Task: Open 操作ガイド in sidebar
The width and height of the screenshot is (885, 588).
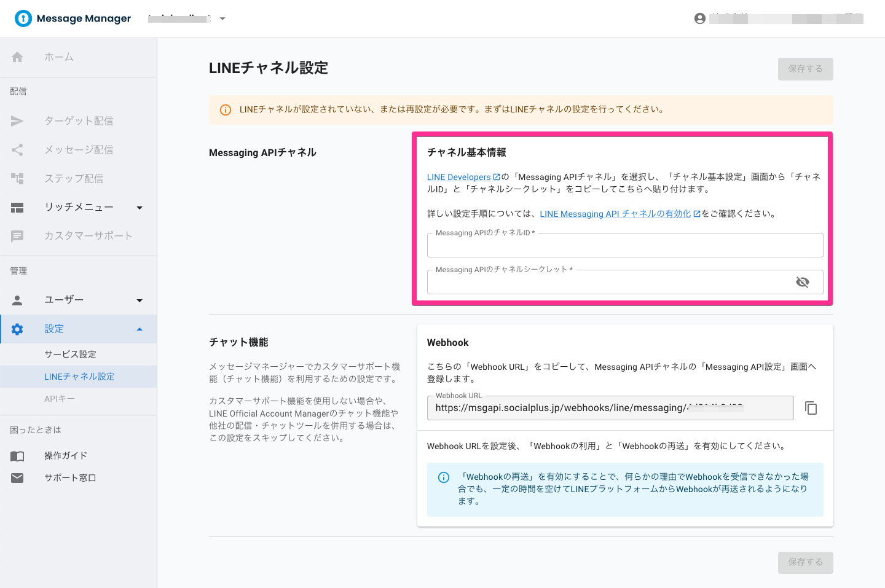Action: [x=79, y=456]
